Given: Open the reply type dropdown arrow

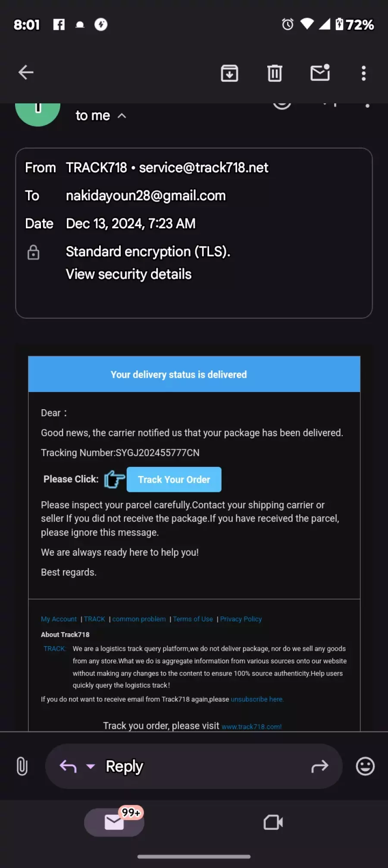Looking at the screenshot, I should click(x=91, y=766).
